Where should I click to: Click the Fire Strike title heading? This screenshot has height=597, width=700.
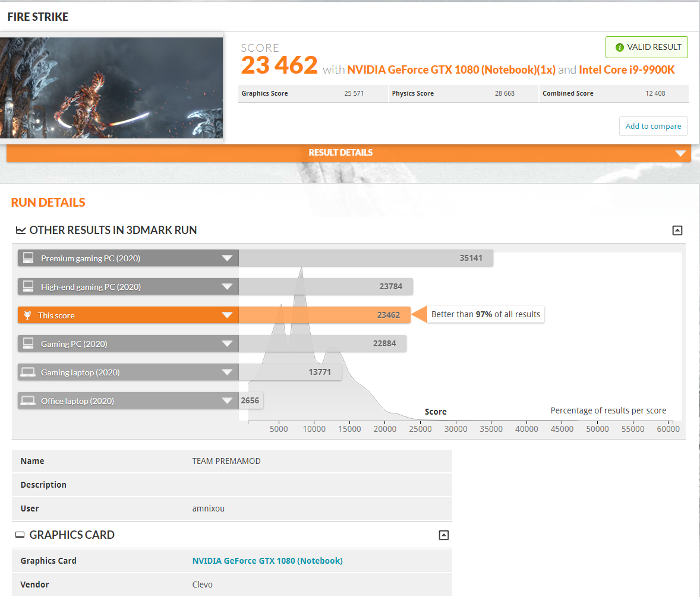pos(38,17)
